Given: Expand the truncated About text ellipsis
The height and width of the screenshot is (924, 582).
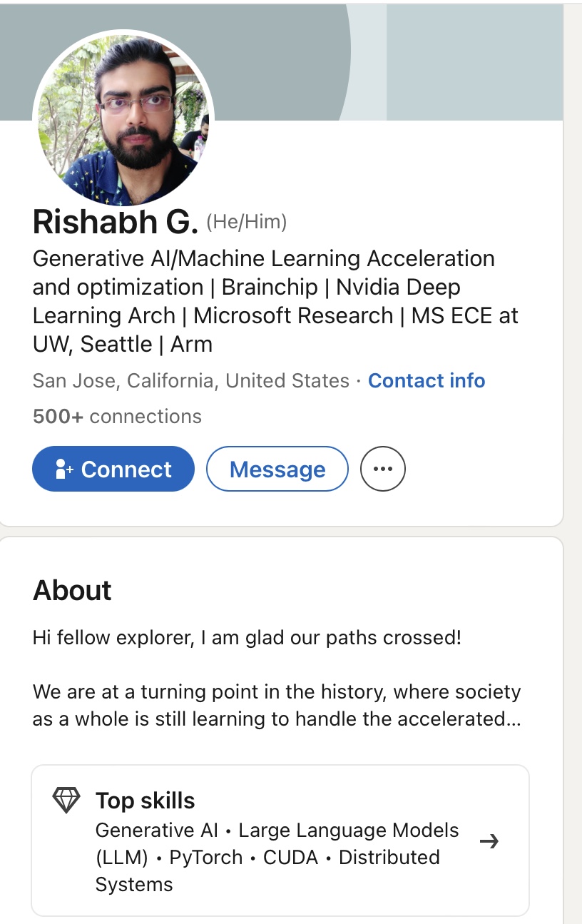Looking at the screenshot, I should click(512, 719).
